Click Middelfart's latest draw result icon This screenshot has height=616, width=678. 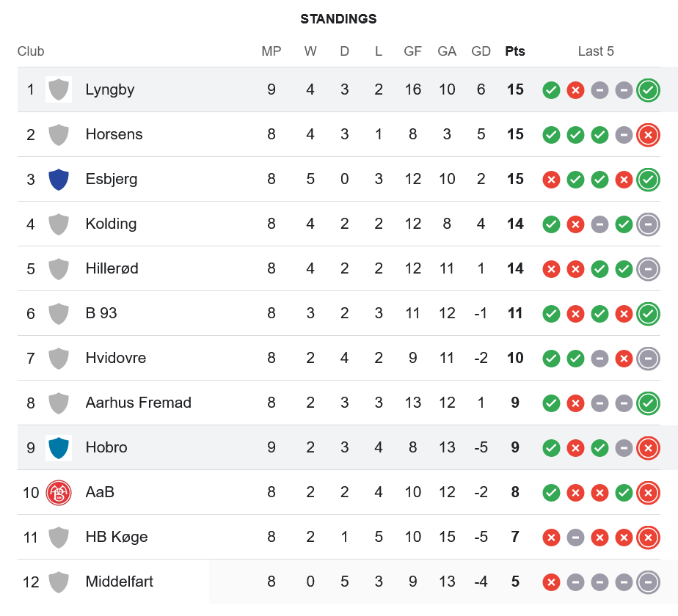(x=647, y=582)
